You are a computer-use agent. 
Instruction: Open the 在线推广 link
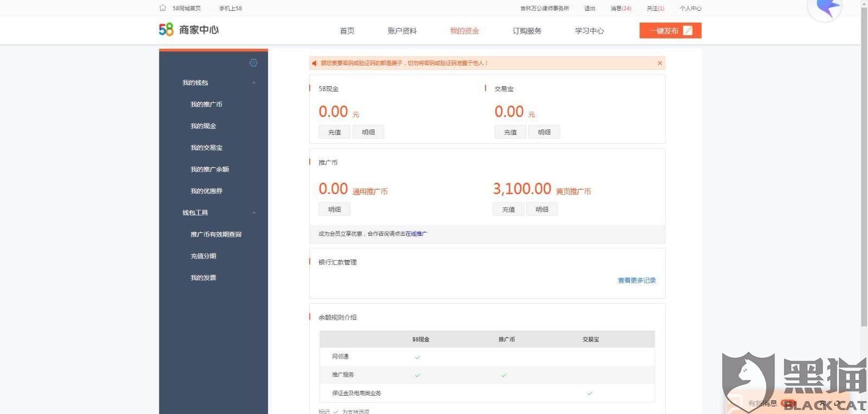(x=416, y=234)
